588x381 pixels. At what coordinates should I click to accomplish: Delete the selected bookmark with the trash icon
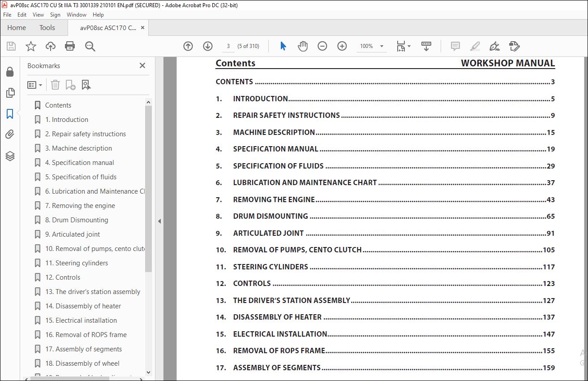click(55, 85)
